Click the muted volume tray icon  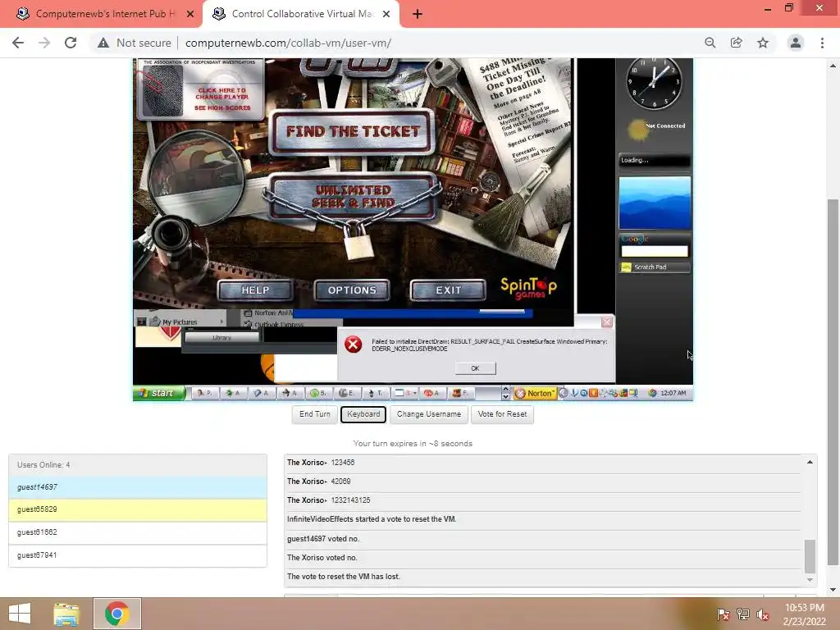[763, 614]
